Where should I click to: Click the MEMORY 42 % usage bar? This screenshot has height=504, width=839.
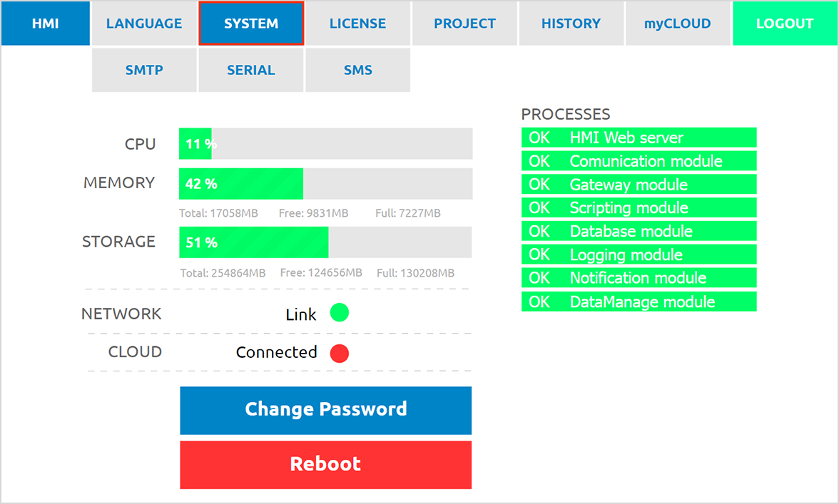click(x=325, y=183)
